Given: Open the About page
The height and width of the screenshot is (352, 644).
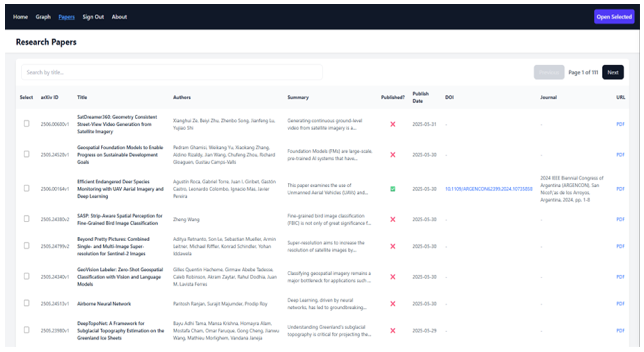Looking at the screenshot, I should (x=119, y=17).
